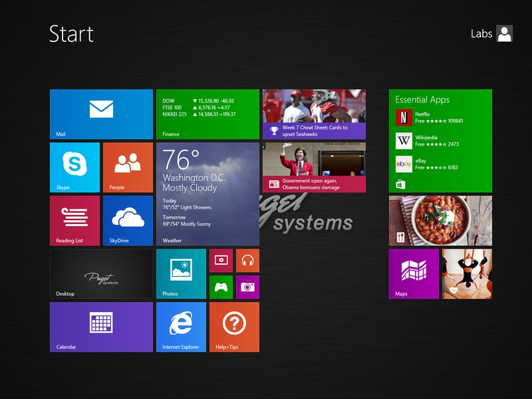Click the small red Video tile
The width and height of the screenshot is (532, 399).
(x=221, y=261)
